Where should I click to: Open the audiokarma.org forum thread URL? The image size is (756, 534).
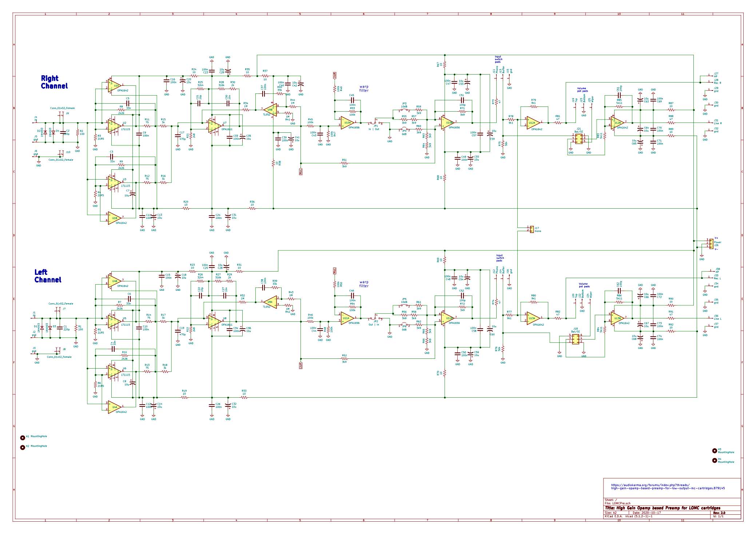[668, 486]
